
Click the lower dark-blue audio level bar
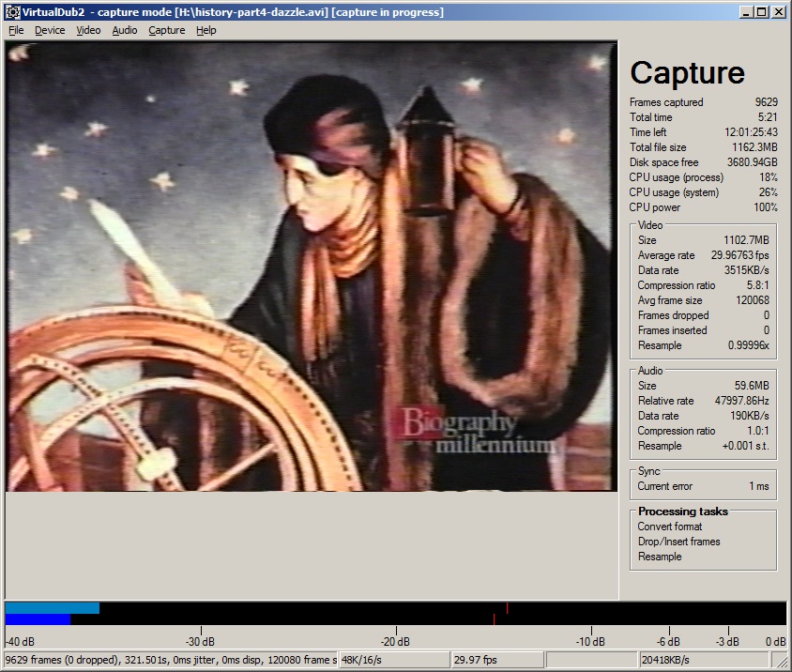(38, 619)
